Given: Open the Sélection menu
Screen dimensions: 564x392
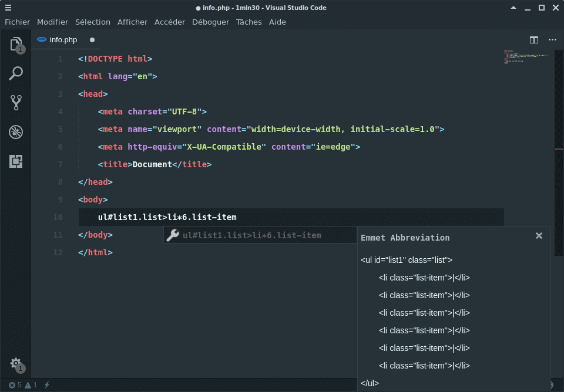Looking at the screenshot, I should (93, 22).
